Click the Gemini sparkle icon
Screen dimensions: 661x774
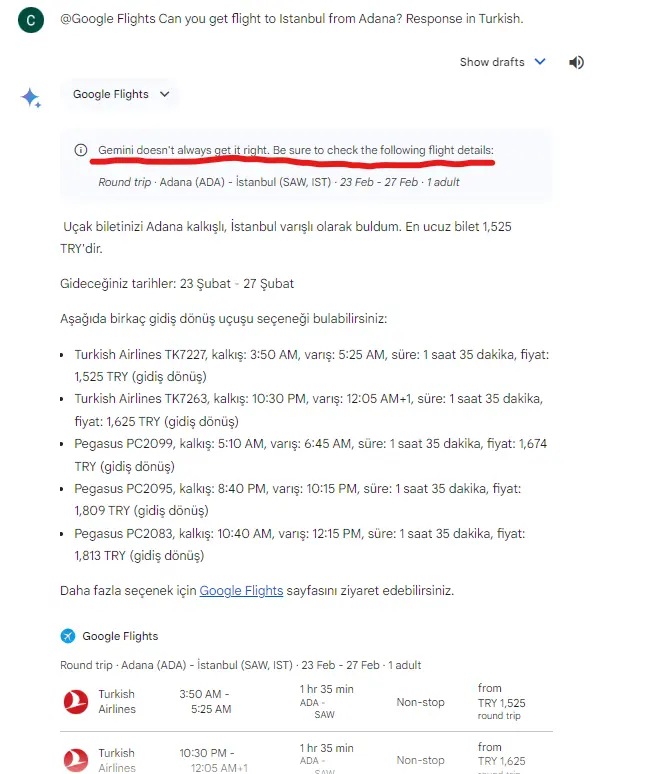(x=31, y=97)
